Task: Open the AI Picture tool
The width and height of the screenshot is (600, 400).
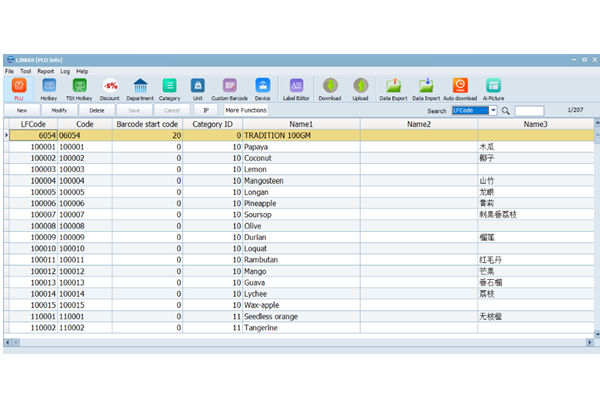Action: click(x=494, y=87)
